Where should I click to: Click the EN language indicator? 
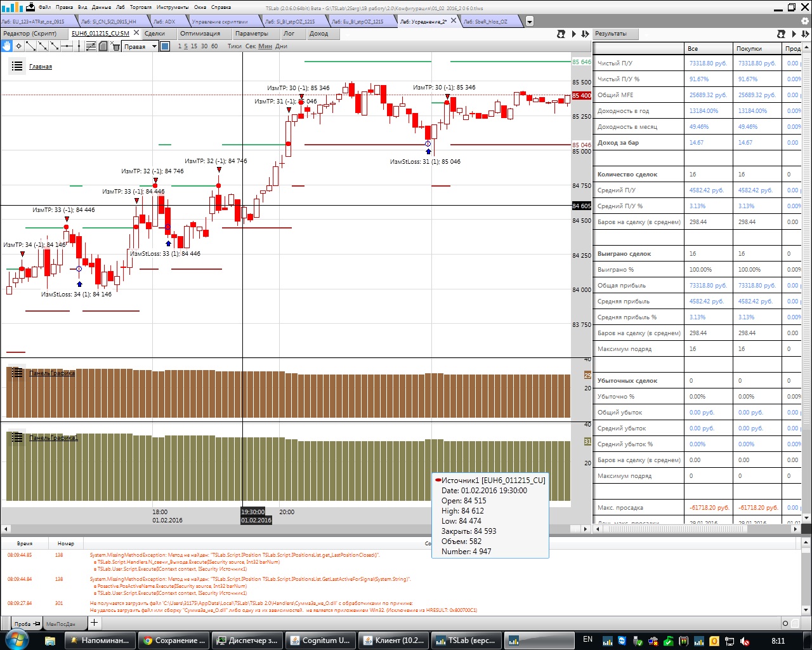[587, 640]
